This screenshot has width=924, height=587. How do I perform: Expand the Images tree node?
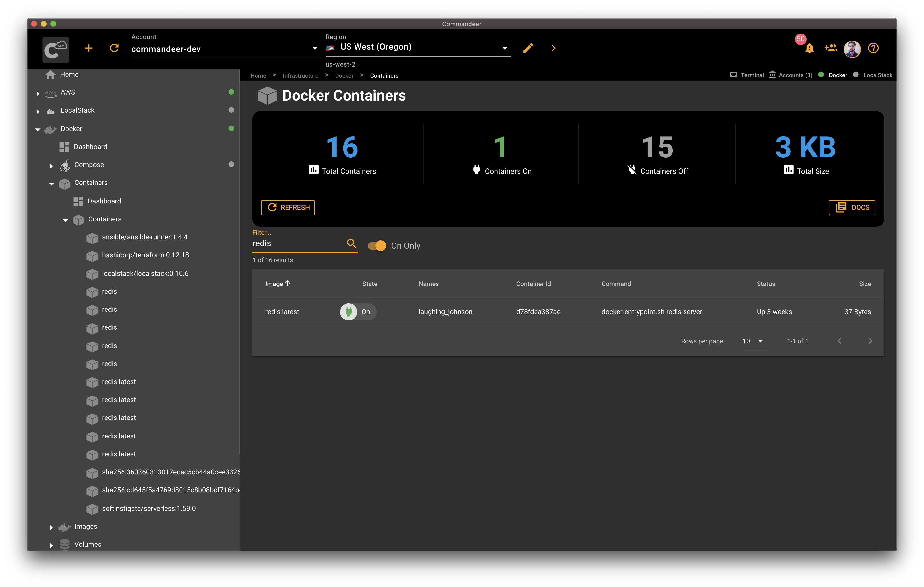tap(51, 528)
